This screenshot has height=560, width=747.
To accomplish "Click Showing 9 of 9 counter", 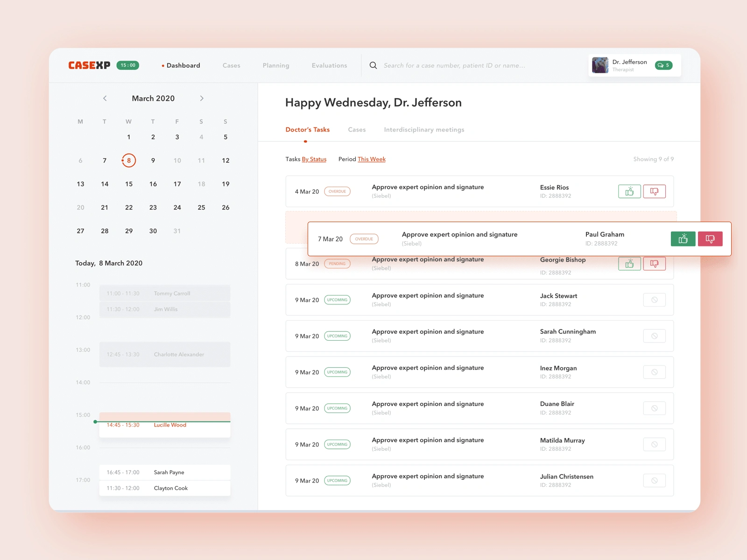I will [654, 159].
